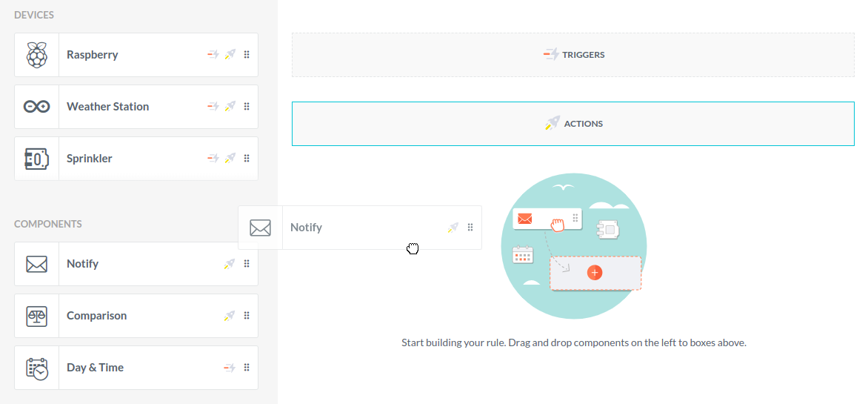Viewport: 868px width, 404px height.
Task: Click the trigger icon on Day & Time row
Action: click(x=230, y=368)
